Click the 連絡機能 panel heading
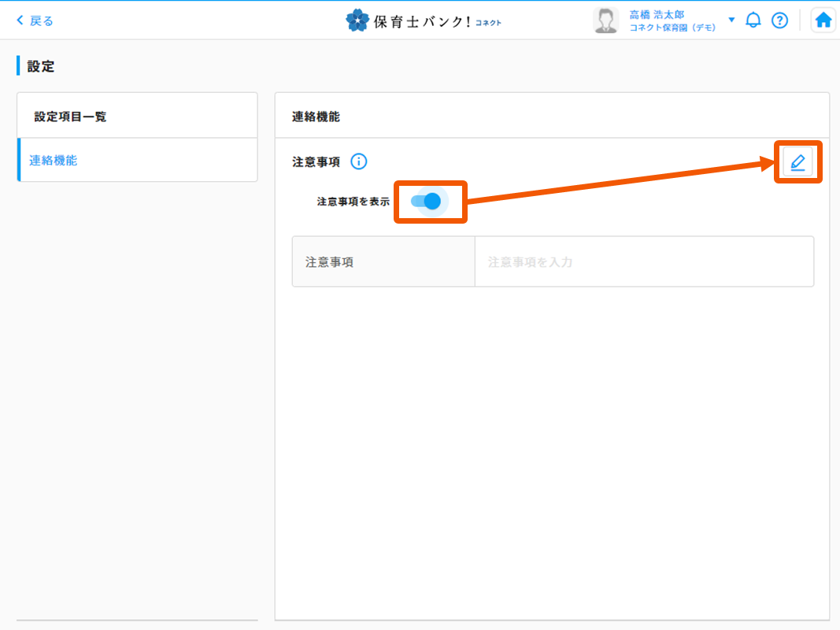Image resolution: width=840 pixels, height=630 pixels. [x=316, y=117]
